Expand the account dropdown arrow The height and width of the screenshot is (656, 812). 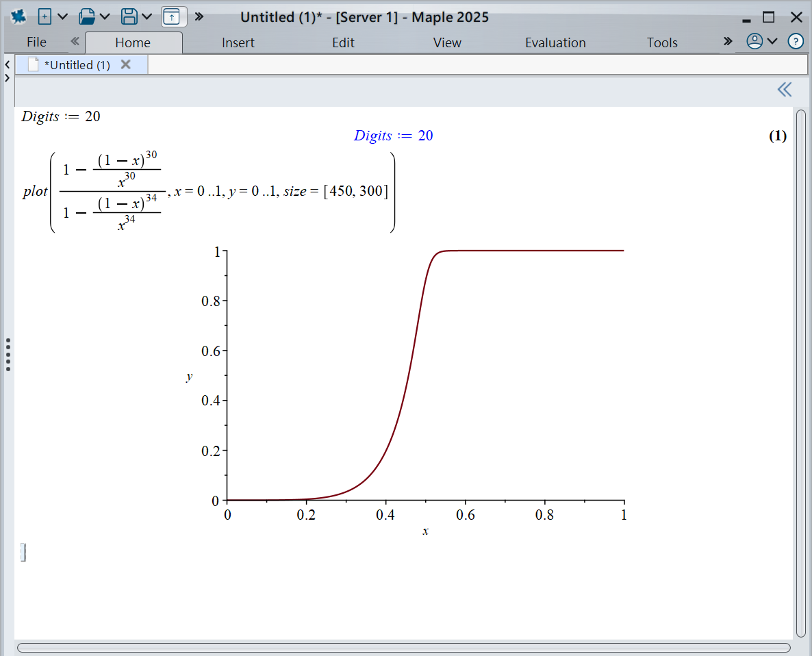pos(773,41)
